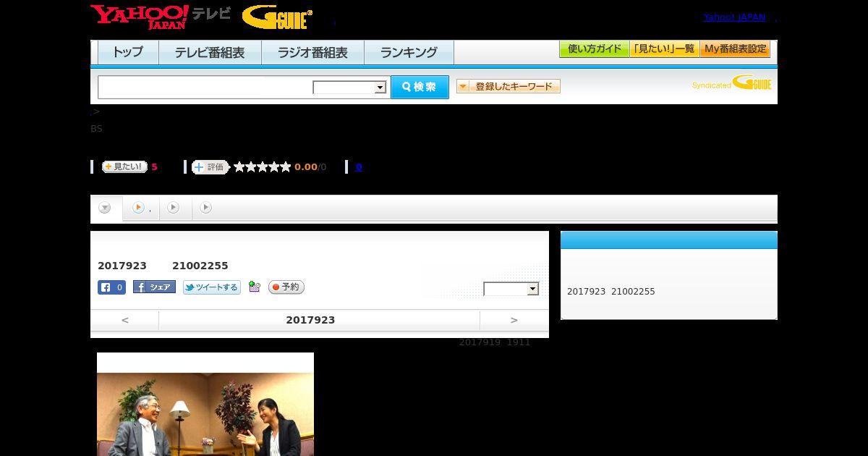Screen dimensions: 868x456
Task: Expand the 登録したキーワード dropdown
Action: click(509, 86)
